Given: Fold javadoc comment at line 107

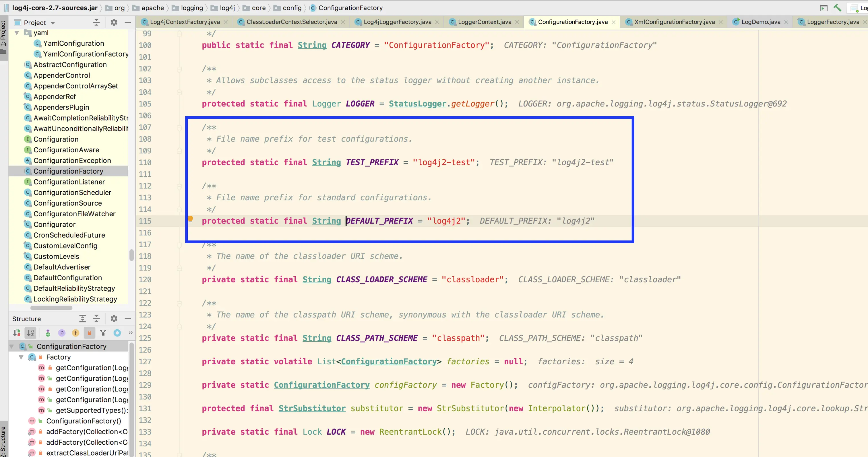Looking at the screenshot, I should click(x=179, y=128).
